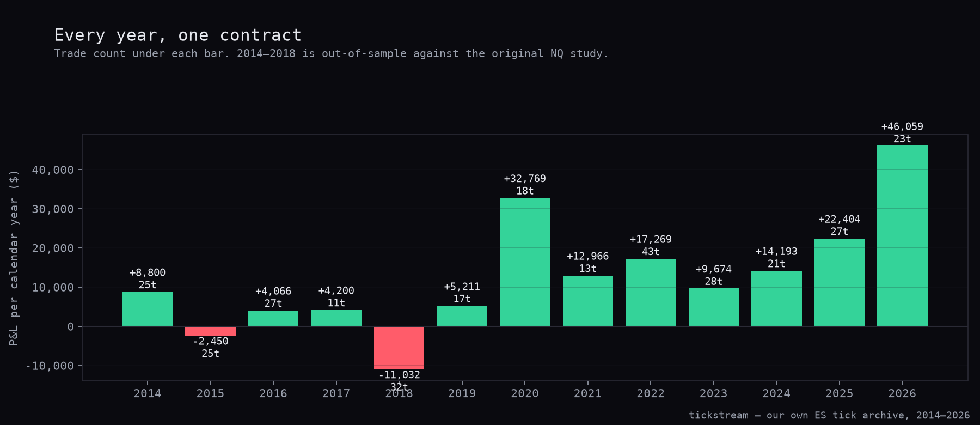980x425 pixels.
Task: Select the "30,000" y-axis tick label
Action: [x=53, y=209]
